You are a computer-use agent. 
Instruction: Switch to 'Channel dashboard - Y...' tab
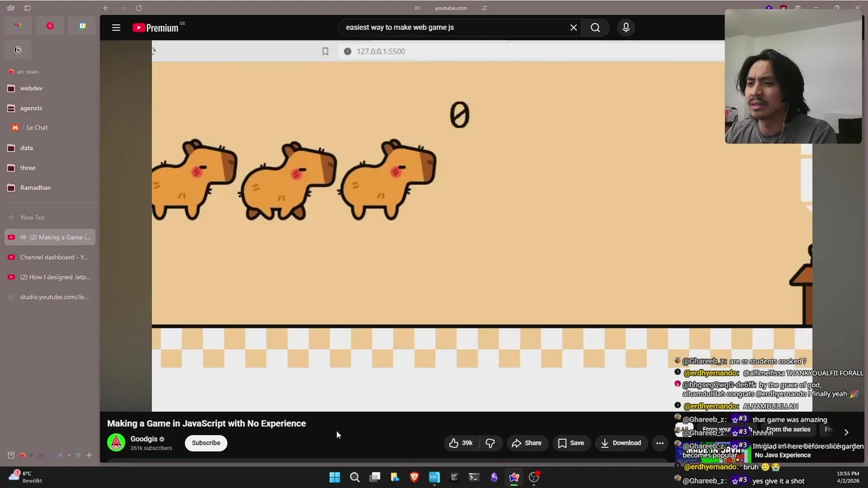click(x=49, y=258)
